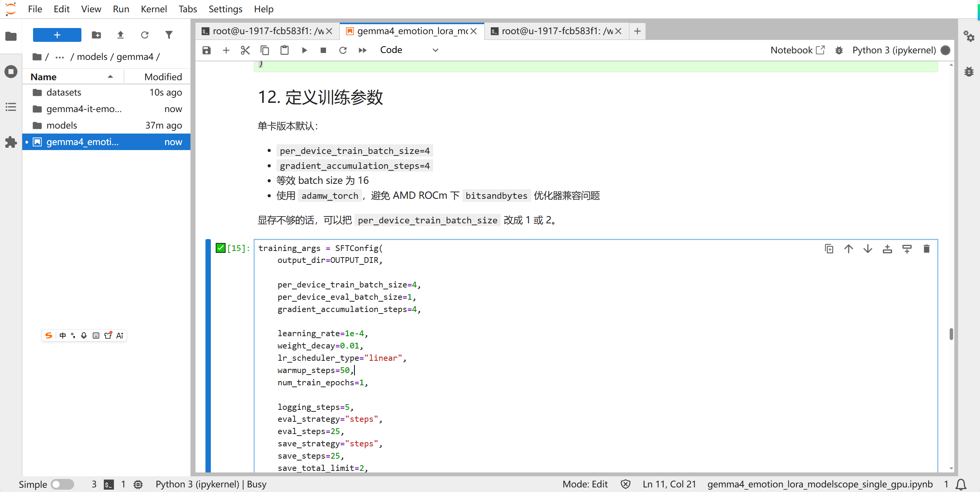Run the selected cell with play icon
The image size is (980, 492).
click(x=304, y=50)
